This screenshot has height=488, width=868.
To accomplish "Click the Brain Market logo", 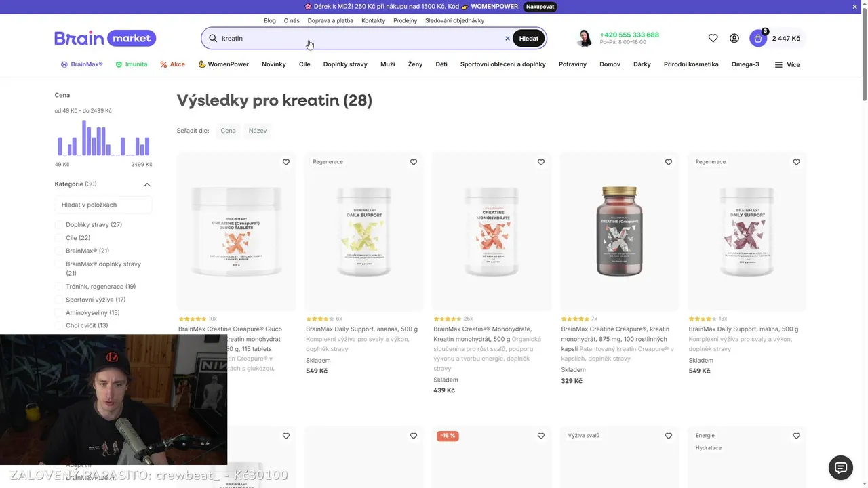I will [105, 38].
